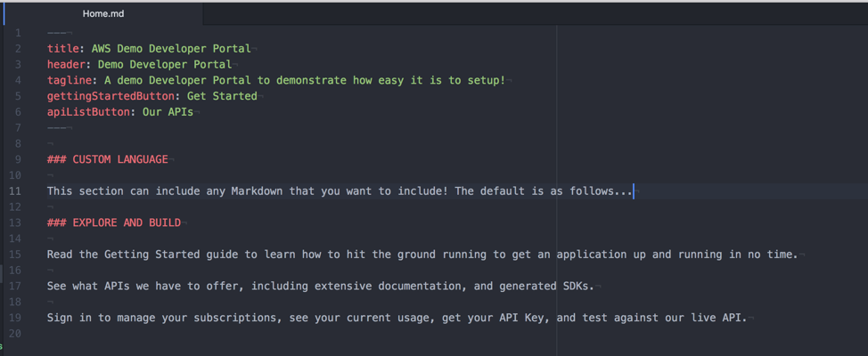Click the 'Our APIs' value text
Image resolution: width=868 pixels, height=356 pixels.
pyautogui.click(x=168, y=112)
